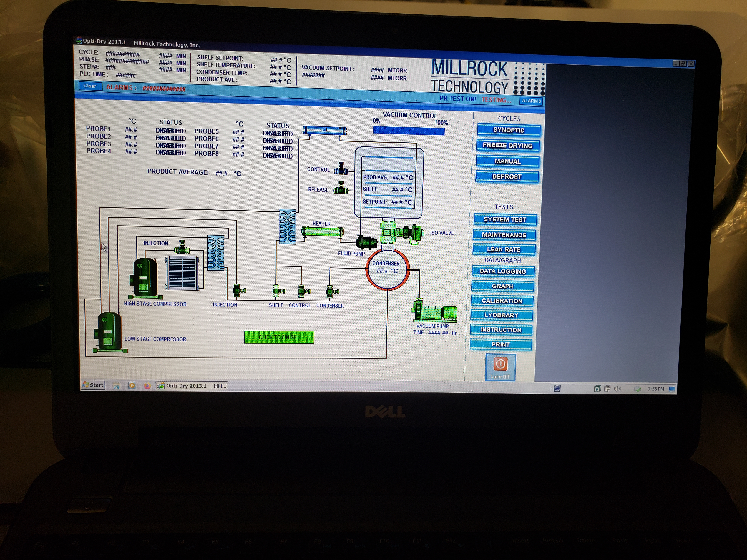Image resolution: width=747 pixels, height=560 pixels.
Task: Open the MANUAL cycle screen
Action: click(x=507, y=161)
